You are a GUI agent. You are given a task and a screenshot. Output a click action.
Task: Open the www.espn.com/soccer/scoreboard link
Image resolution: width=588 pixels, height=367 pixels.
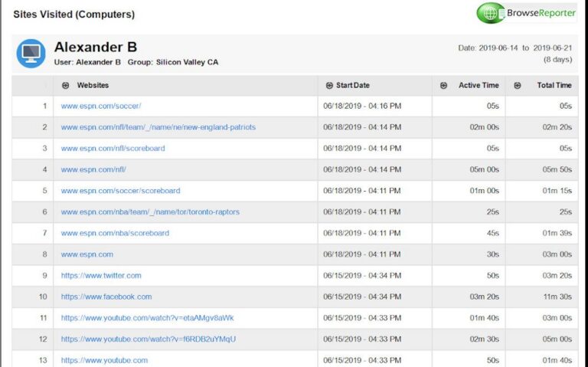pyautogui.click(x=120, y=191)
